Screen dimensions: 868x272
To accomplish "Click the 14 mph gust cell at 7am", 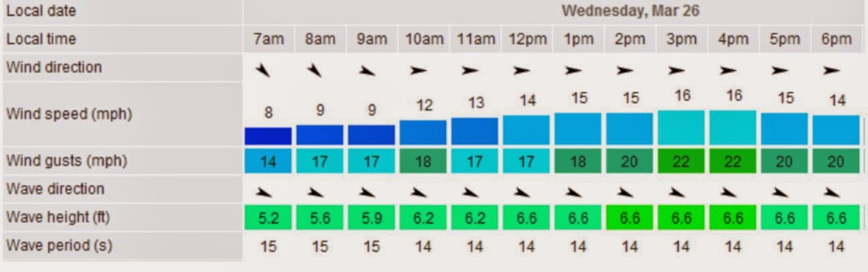I will [268, 161].
